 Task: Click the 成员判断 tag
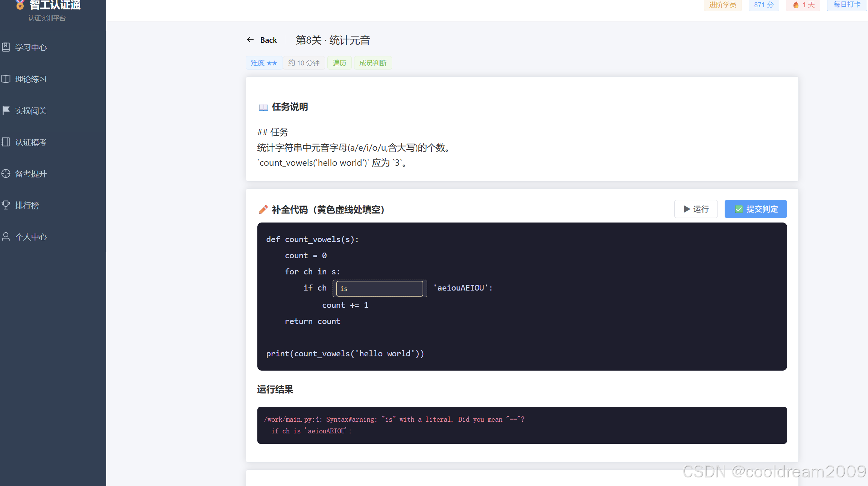coord(372,63)
